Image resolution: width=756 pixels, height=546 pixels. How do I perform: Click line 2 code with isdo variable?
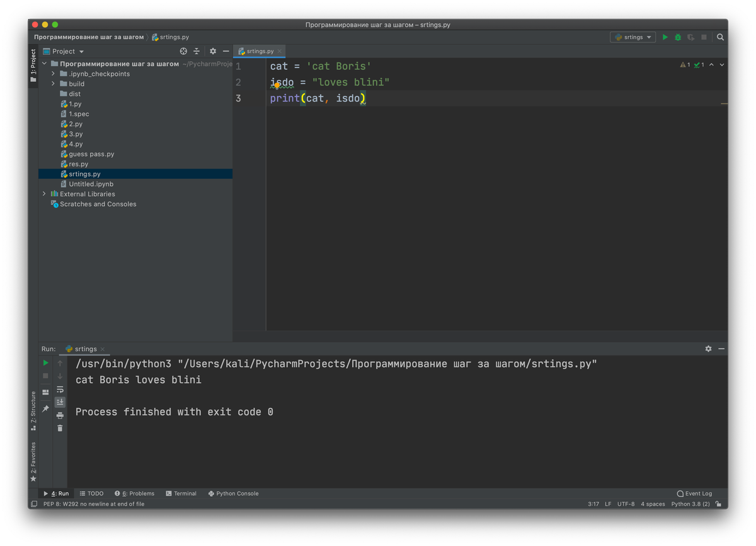click(329, 82)
